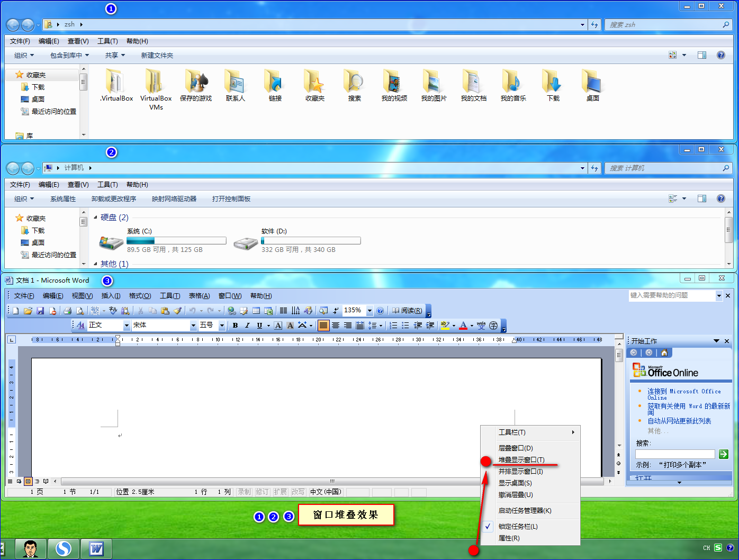
Task: Open the font dropdown showing 宋体
Action: point(193,325)
